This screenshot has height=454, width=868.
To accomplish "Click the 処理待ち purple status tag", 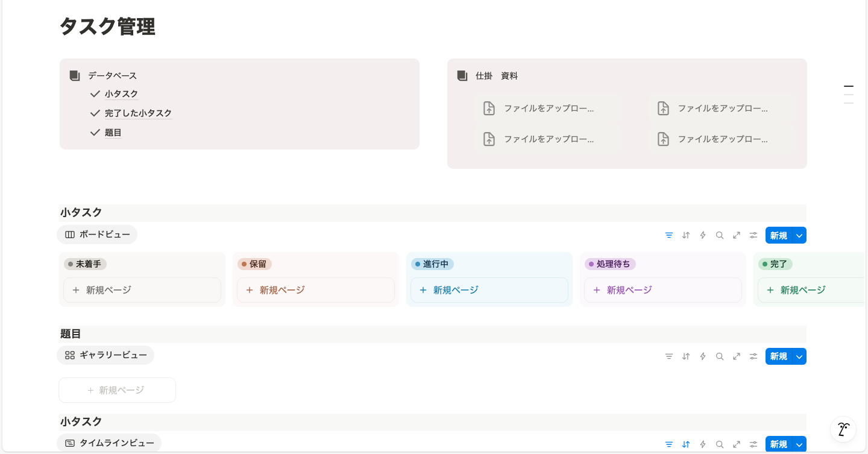I will pyautogui.click(x=610, y=264).
